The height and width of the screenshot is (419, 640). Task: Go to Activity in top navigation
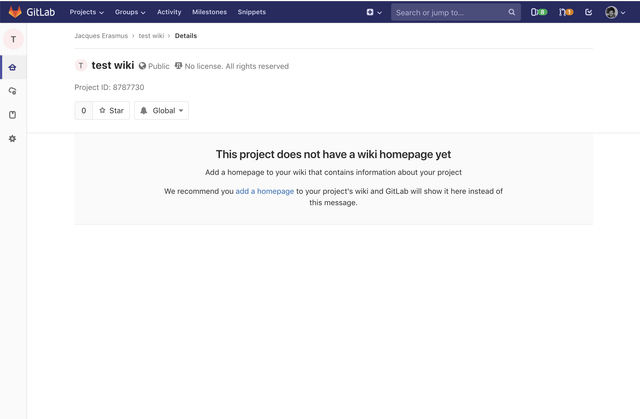click(169, 12)
